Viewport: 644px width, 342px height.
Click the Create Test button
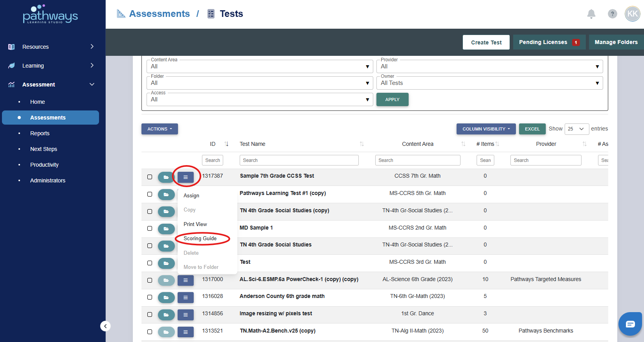pos(486,42)
